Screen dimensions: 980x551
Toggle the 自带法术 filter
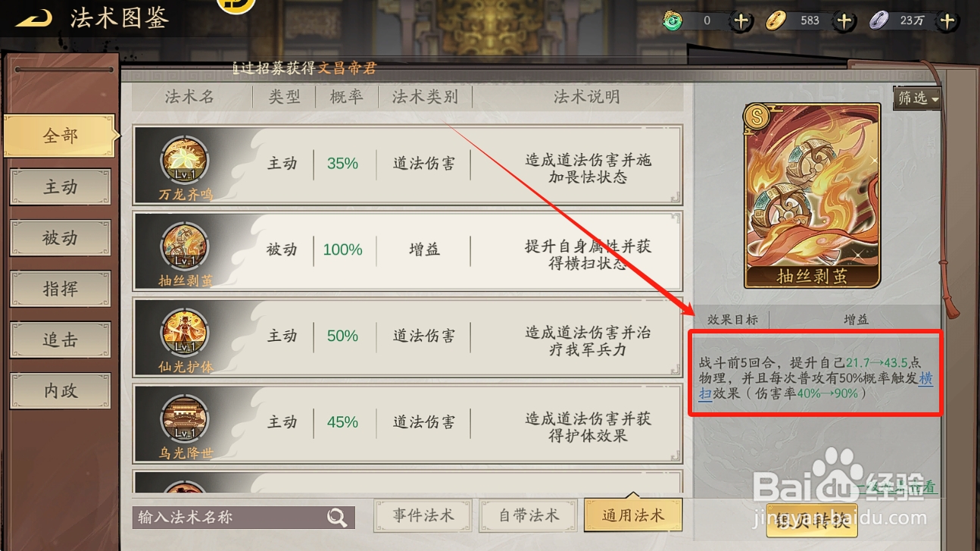point(528,515)
